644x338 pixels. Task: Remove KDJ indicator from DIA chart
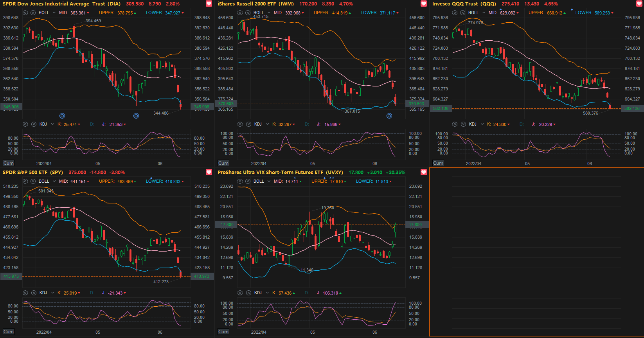click(x=33, y=124)
